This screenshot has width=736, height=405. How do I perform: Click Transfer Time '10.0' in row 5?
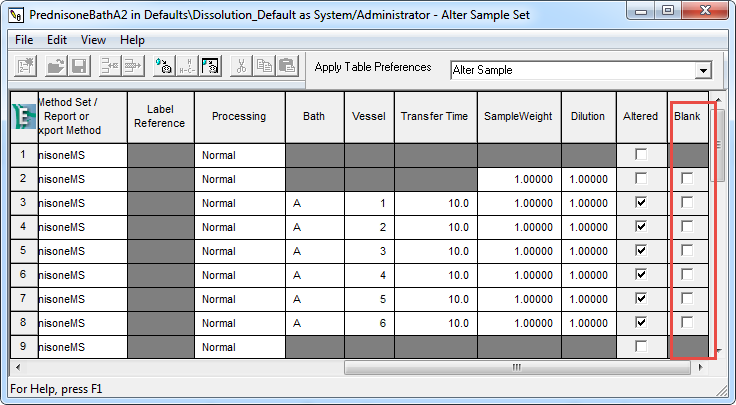(x=436, y=251)
